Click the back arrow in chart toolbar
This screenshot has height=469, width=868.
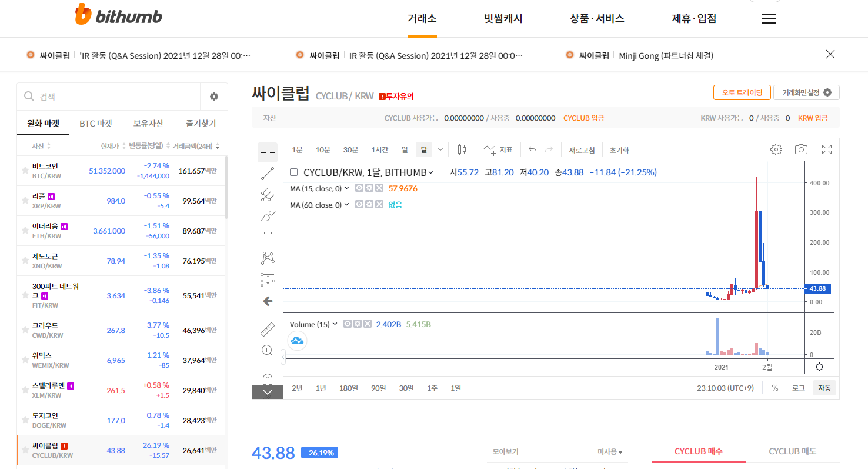pos(268,301)
